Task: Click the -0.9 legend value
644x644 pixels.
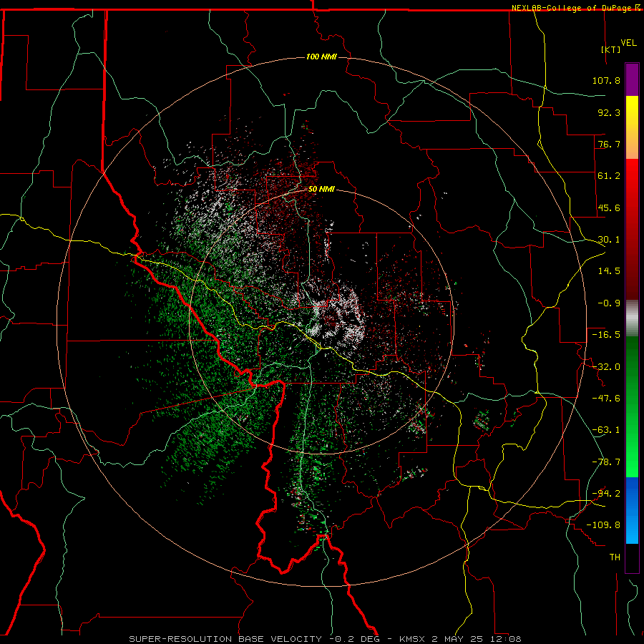Action: (x=609, y=303)
